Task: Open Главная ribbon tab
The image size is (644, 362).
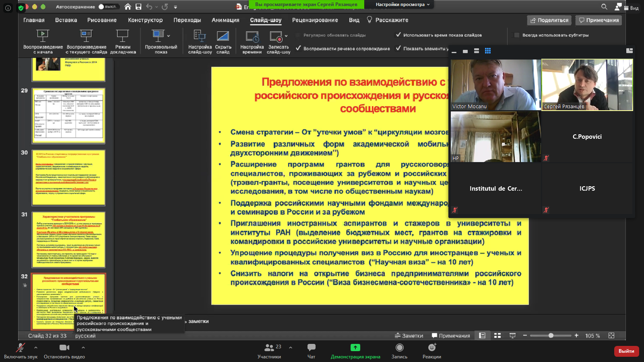Action: pyautogui.click(x=34, y=20)
